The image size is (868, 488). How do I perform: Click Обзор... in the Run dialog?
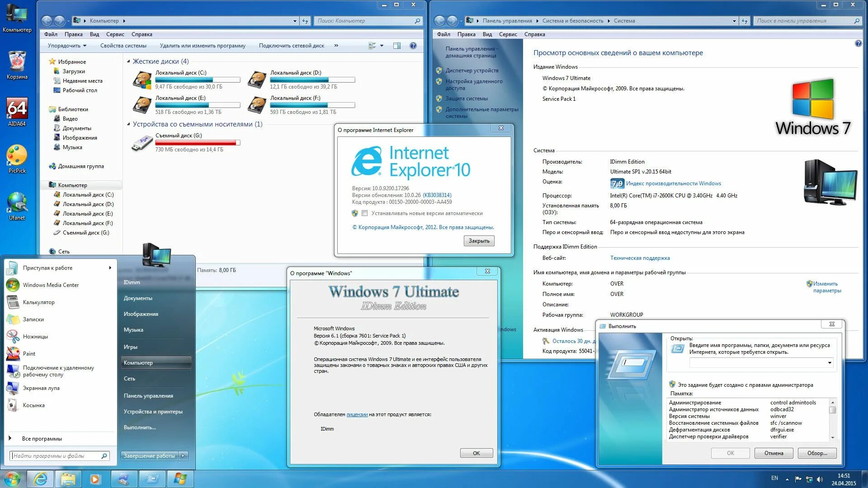[x=817, y=453]
